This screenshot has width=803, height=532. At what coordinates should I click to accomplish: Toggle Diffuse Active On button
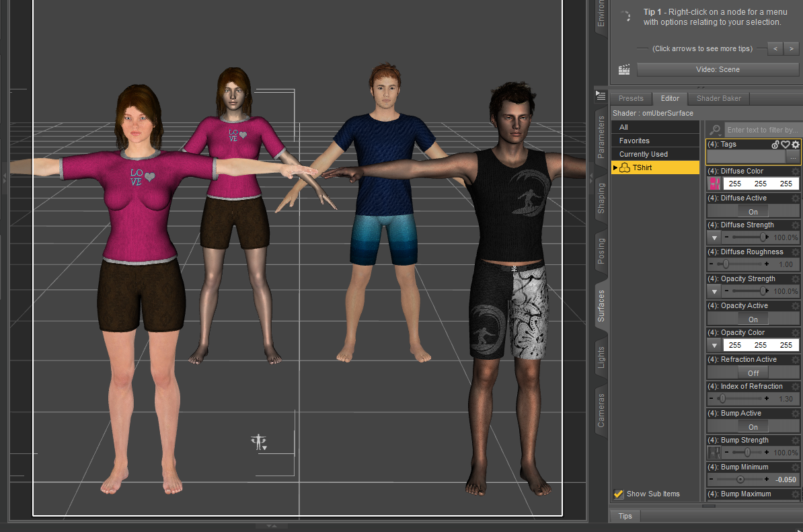tap(753, 211)
